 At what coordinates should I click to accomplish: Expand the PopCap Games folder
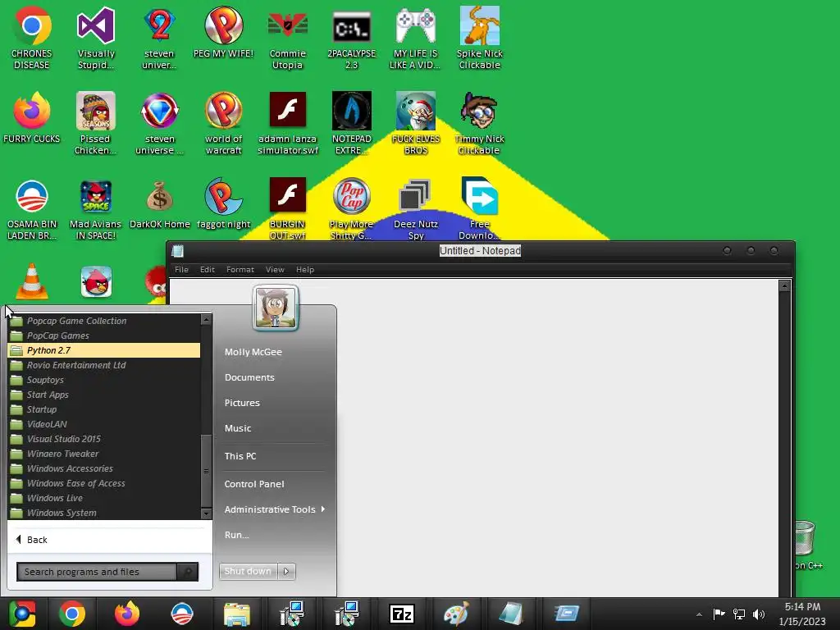pos(104,336)
